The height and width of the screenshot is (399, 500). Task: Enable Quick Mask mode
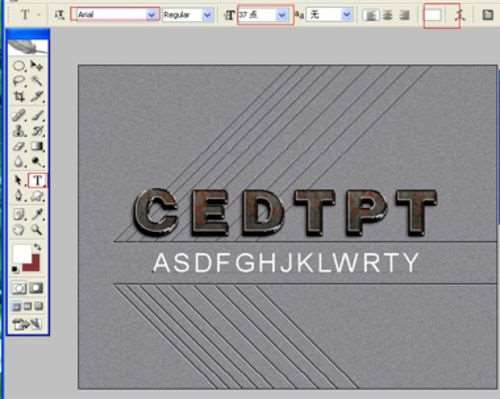(37, 288)
